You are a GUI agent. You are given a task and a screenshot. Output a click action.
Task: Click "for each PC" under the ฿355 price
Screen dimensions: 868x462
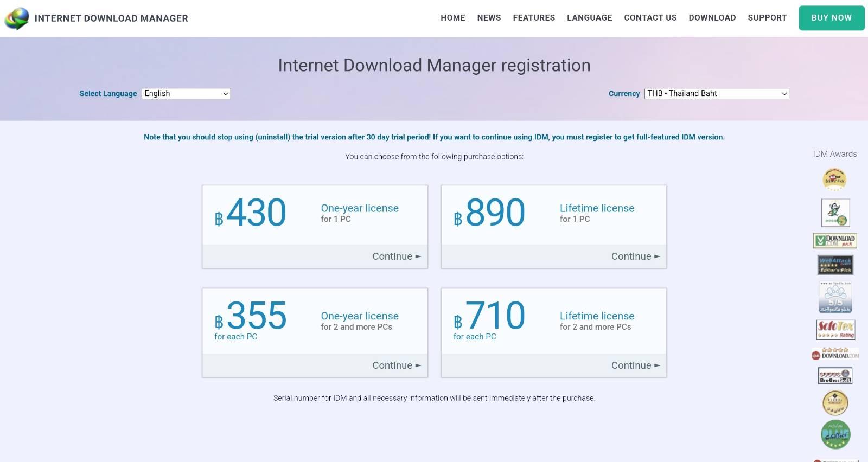[235, 337]
